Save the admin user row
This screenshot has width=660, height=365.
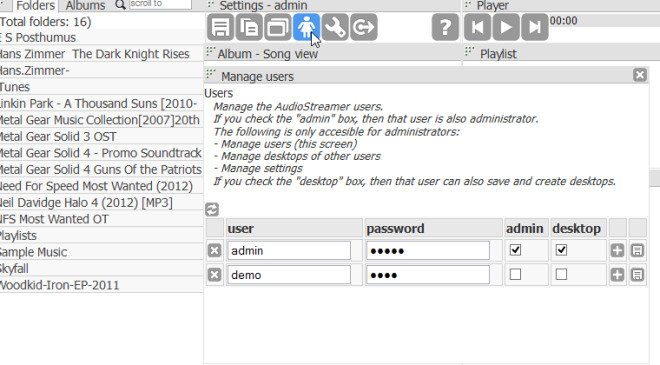[x=637, y=250]
